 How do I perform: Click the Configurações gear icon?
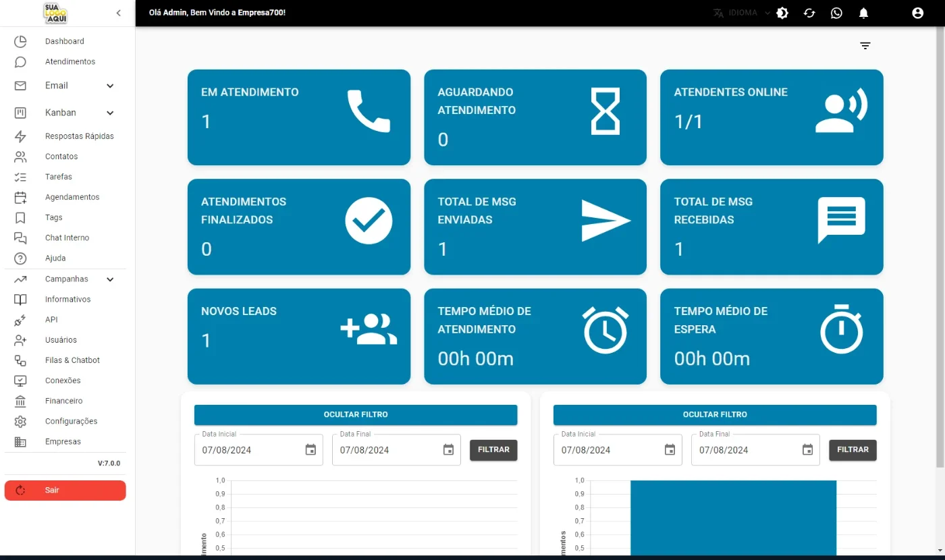tap(20, 422)
